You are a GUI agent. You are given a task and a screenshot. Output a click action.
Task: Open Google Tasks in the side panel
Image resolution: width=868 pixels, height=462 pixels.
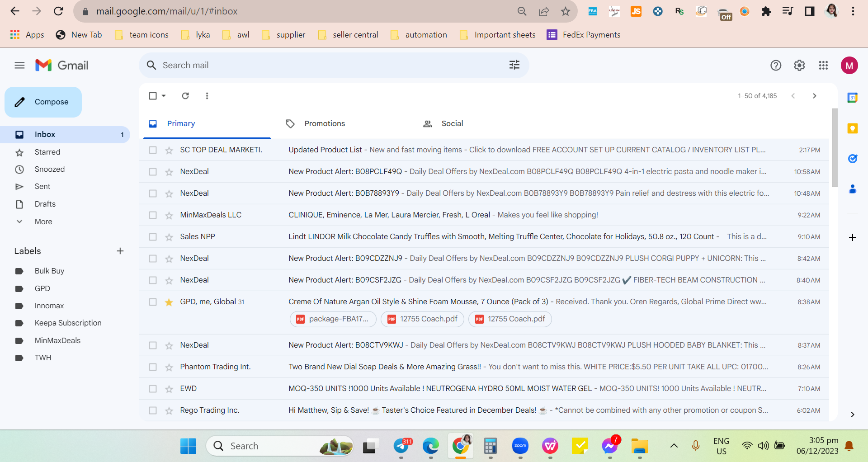[x=853, y=159]
